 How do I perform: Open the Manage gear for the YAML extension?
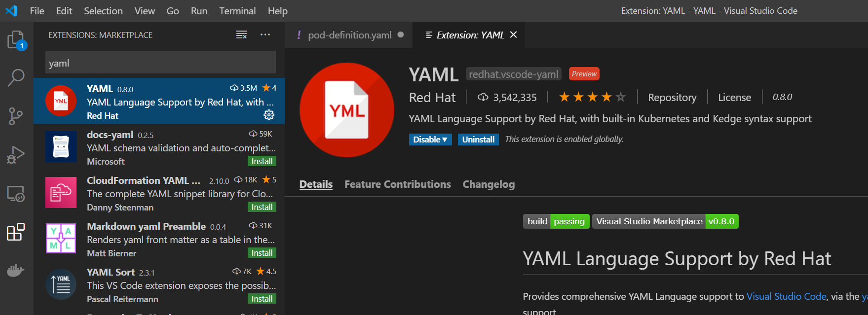tap(268, 115)
